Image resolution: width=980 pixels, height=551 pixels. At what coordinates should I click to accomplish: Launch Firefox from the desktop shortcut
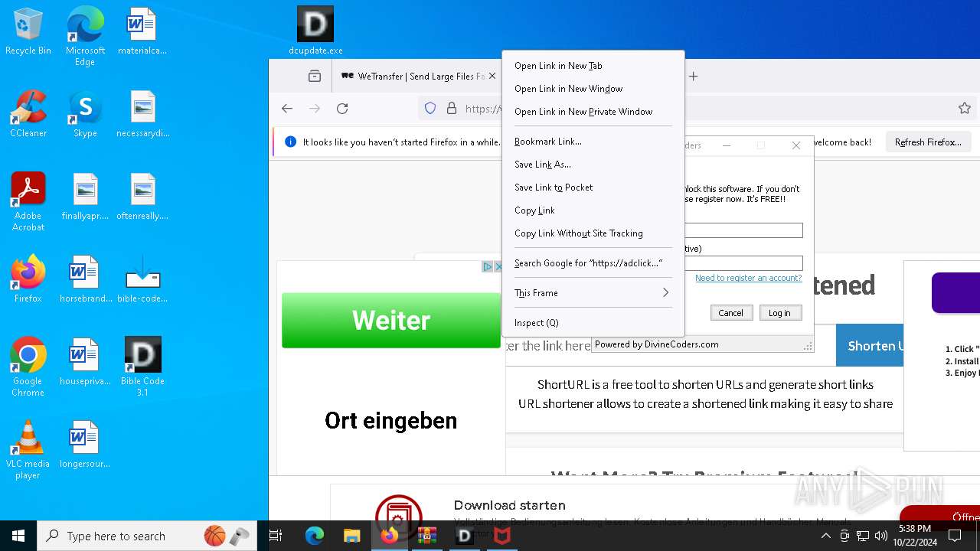pyautogui.click(x=28, y=280)
